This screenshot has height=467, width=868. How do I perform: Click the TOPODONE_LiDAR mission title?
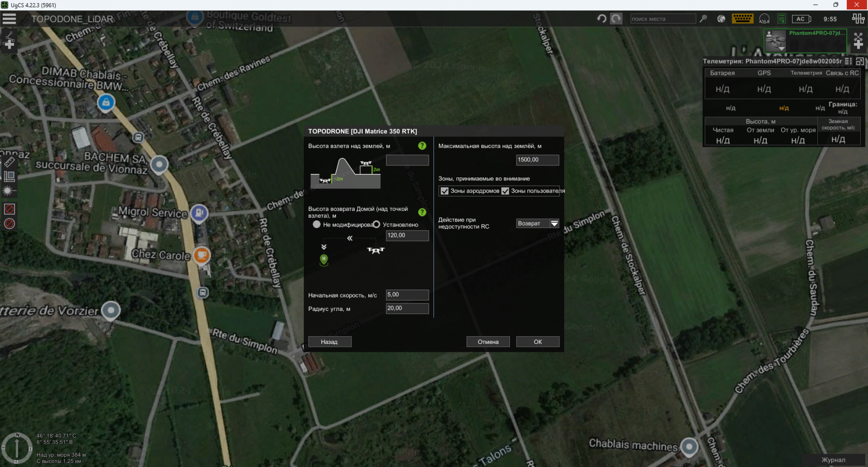point(72,19)
